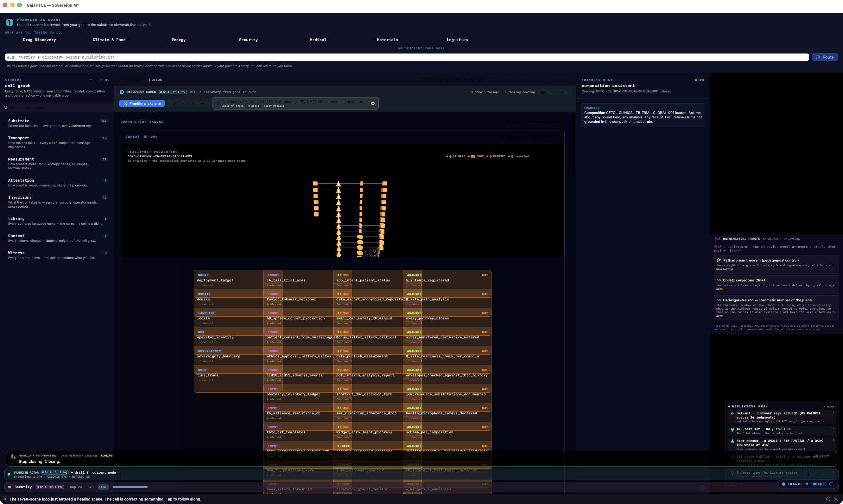This screenshot has height=504, width=843.
Task: Click the CLOSING status badge
Action: [x=106, y=456]
